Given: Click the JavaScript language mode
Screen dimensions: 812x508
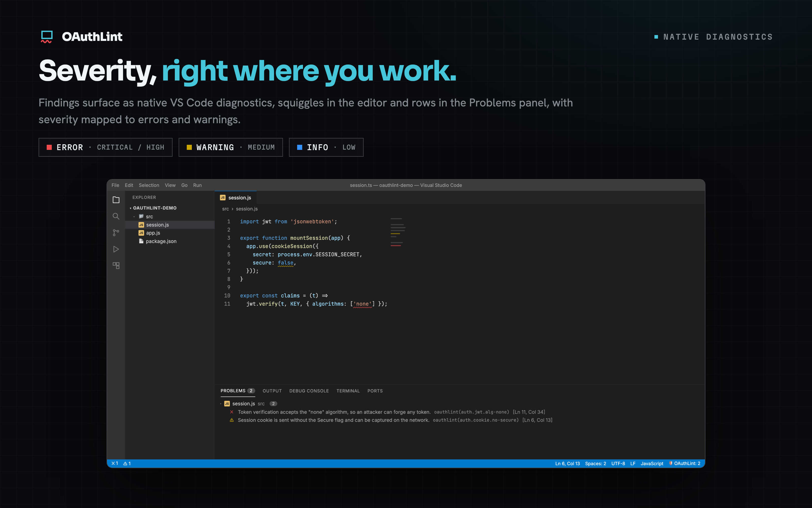Looking at the screenshot, I should pos(652,463).
